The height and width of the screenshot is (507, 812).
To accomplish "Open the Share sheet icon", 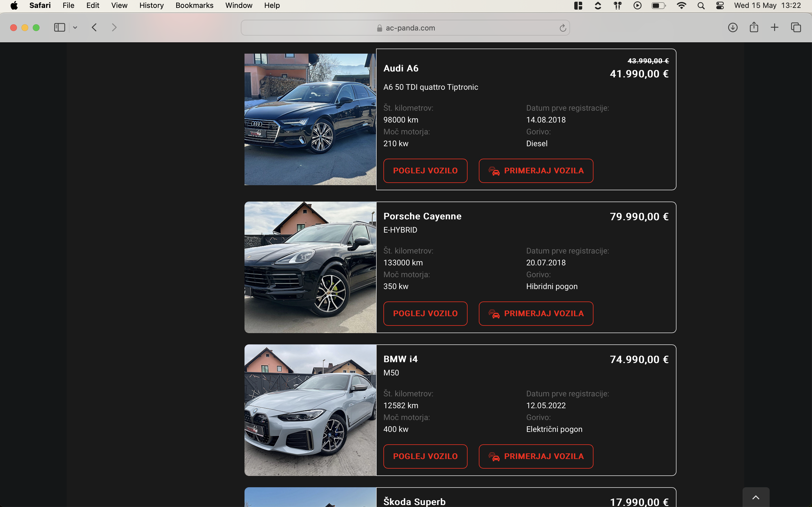I will click(x=754, y=27).
